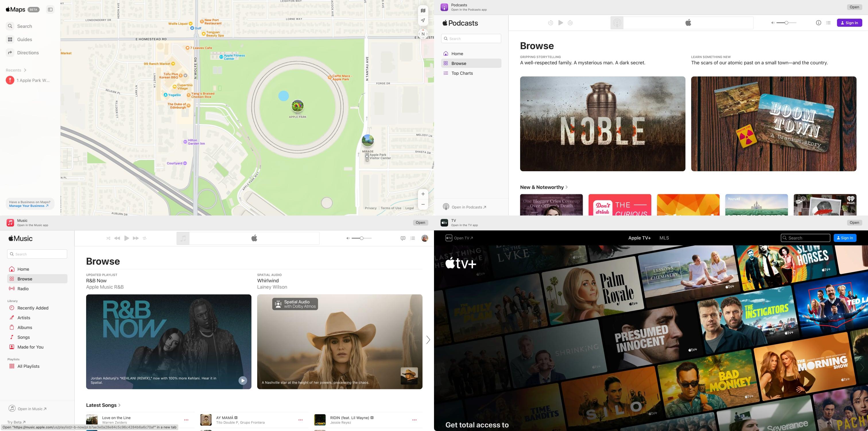The image size is (868, 431).
Task: Click the Mirage landmark pin on map
Action: pos(368,141)
